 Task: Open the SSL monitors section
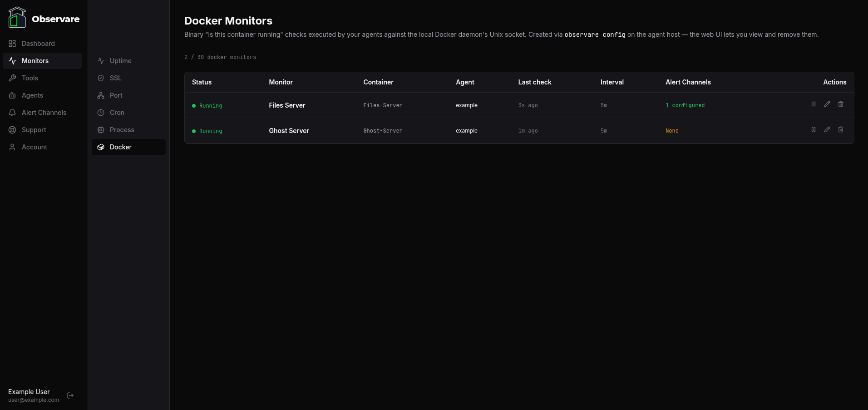[x=115, y=78]
